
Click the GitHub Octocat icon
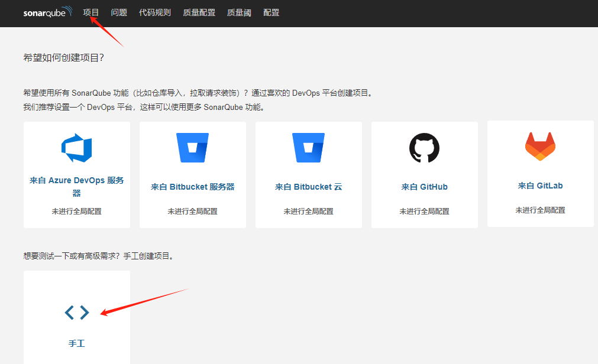(x=425, y=148)
